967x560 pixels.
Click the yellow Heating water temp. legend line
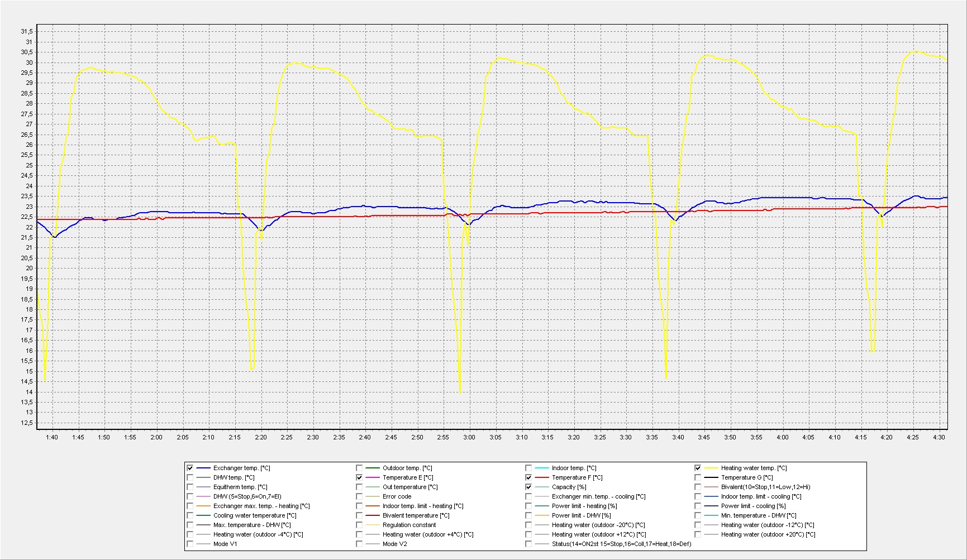point(711,468)
